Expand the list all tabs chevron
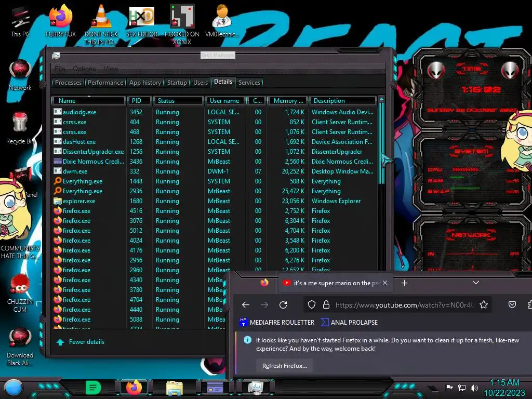The height and width of the screenshot is (399, 532). [476, 282]
